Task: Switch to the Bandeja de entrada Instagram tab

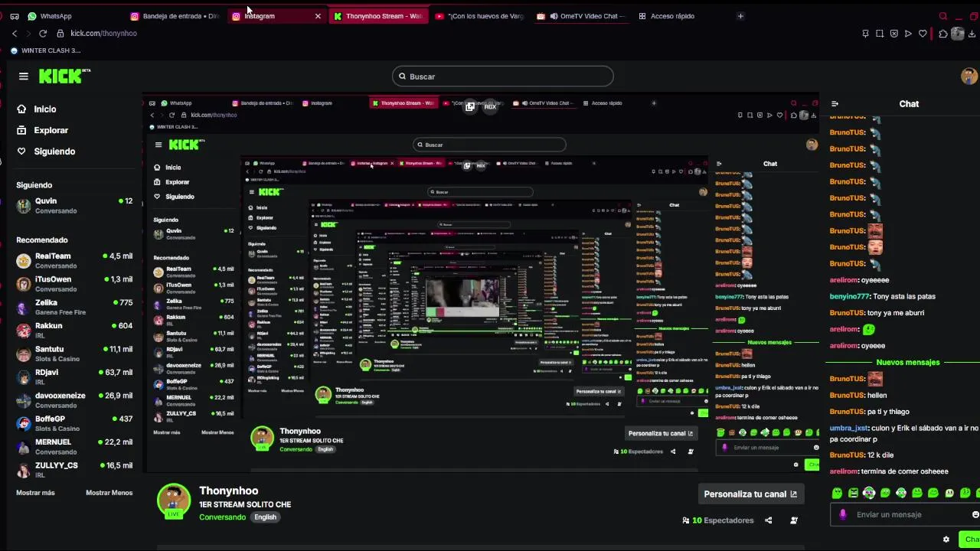Action: (x=176, y=16)
